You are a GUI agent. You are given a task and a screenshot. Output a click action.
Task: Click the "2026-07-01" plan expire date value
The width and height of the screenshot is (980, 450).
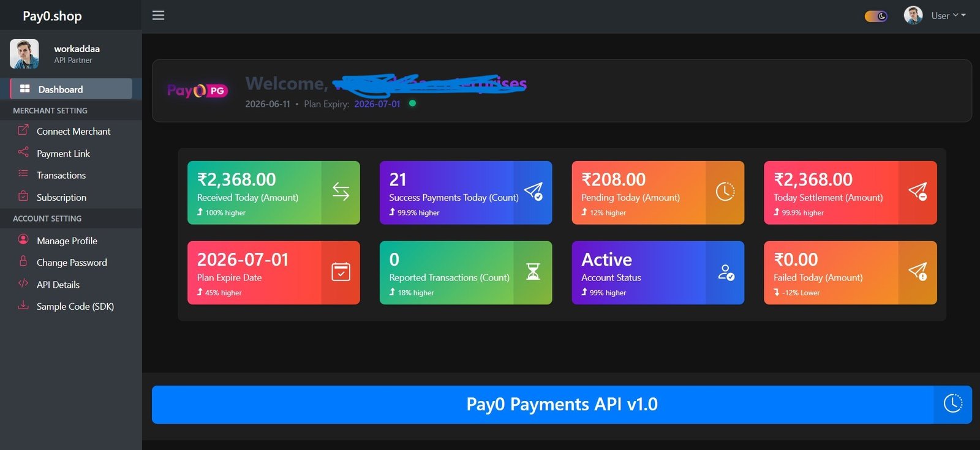[x=243, y=260]
